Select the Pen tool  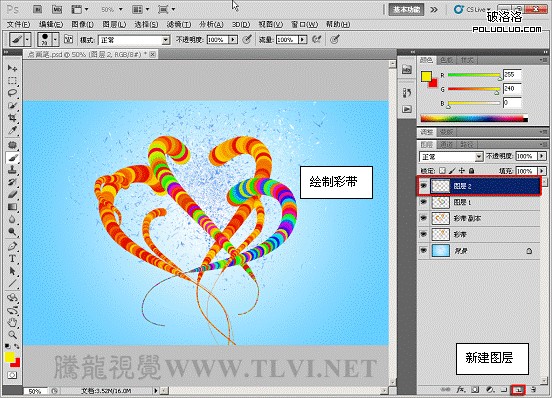[x=12, y=246]
